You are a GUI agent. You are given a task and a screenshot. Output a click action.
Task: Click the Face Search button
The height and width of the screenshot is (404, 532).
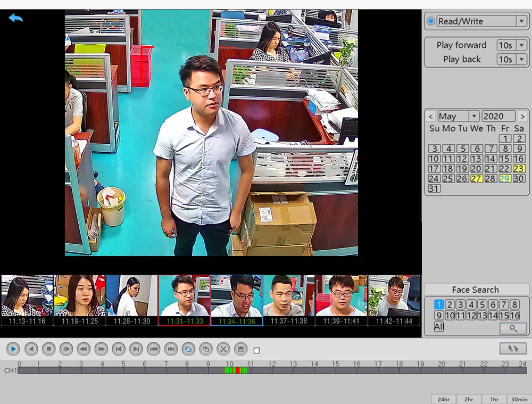click(476, 290)
